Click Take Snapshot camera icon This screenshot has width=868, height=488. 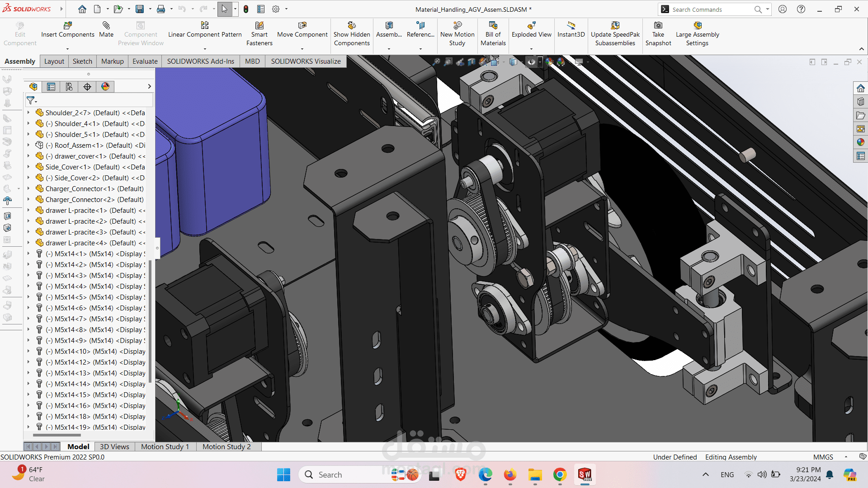click(x=658, y=26)
